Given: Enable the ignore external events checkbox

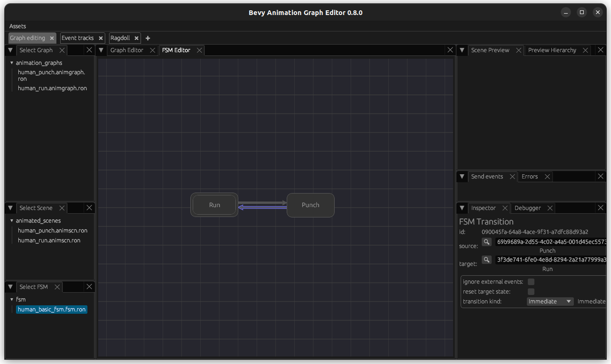Looking at the screenshot, I should 531,281.
